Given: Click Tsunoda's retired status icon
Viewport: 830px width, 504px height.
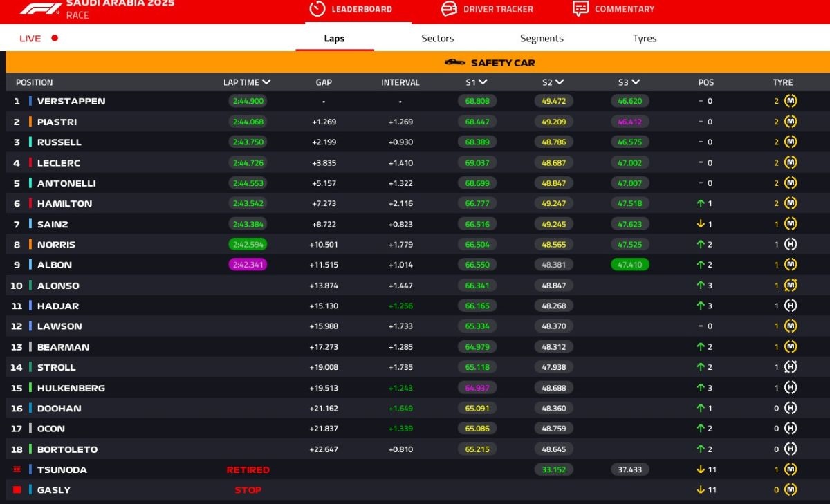Looking at the screenshot, I should [17, 469].
